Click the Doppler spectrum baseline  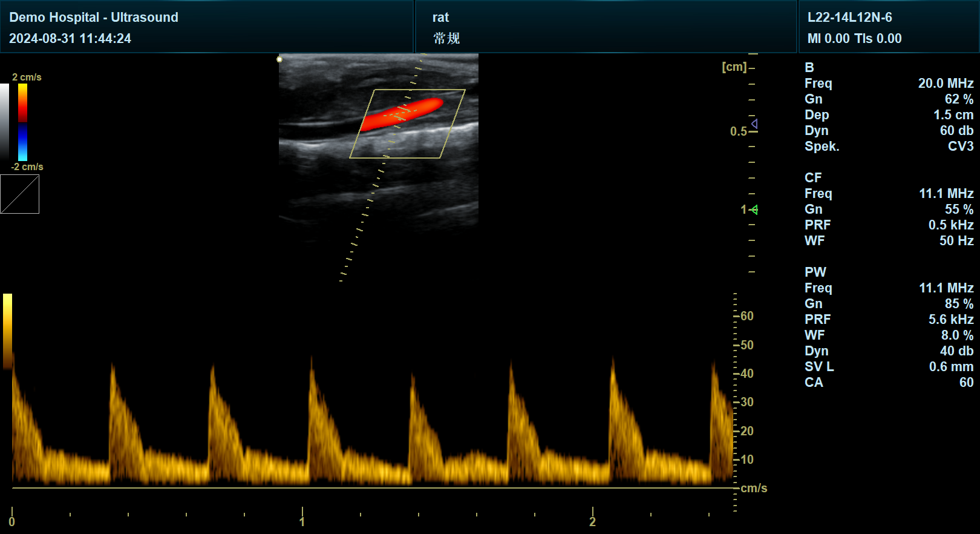tap(363, 487)
